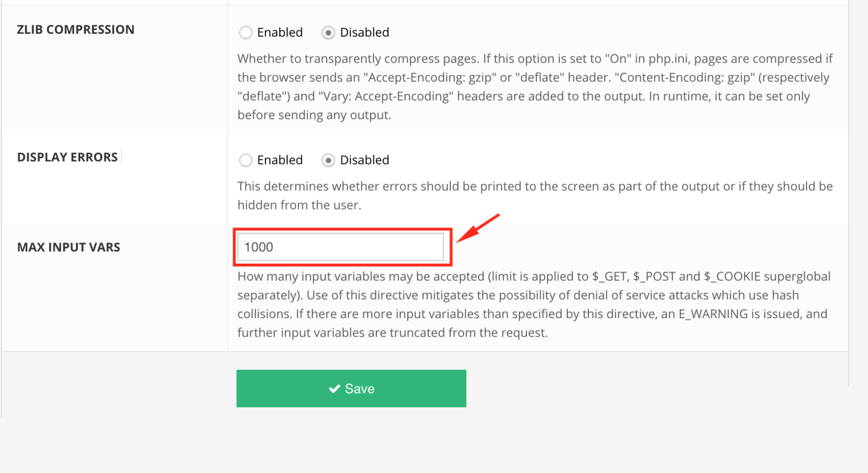The height and width of the screenshot is (473, 868).
Task: Select Disabled radio for Zlib Compression
Action: [328, 33]
